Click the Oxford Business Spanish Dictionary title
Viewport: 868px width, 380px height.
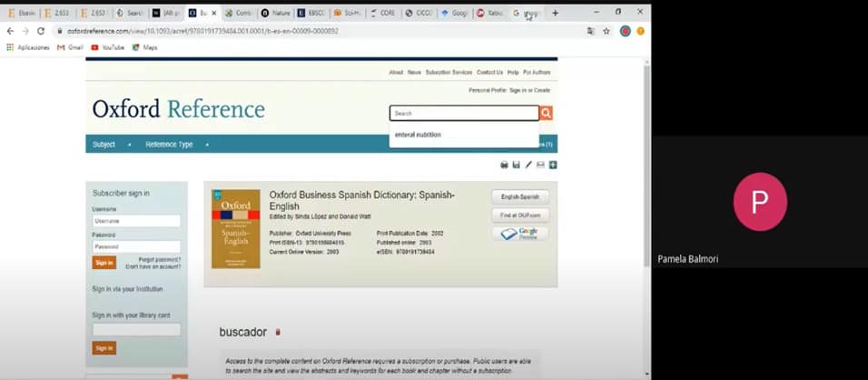click(x=362, y=201)
